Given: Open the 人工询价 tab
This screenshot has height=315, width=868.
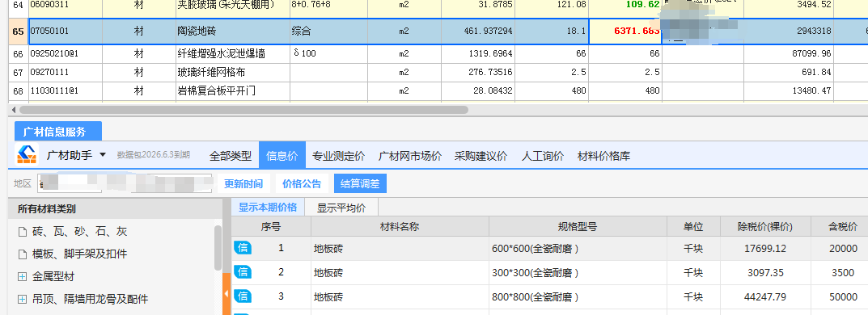Looking at the screenshot, I should [x=543, y=156].
